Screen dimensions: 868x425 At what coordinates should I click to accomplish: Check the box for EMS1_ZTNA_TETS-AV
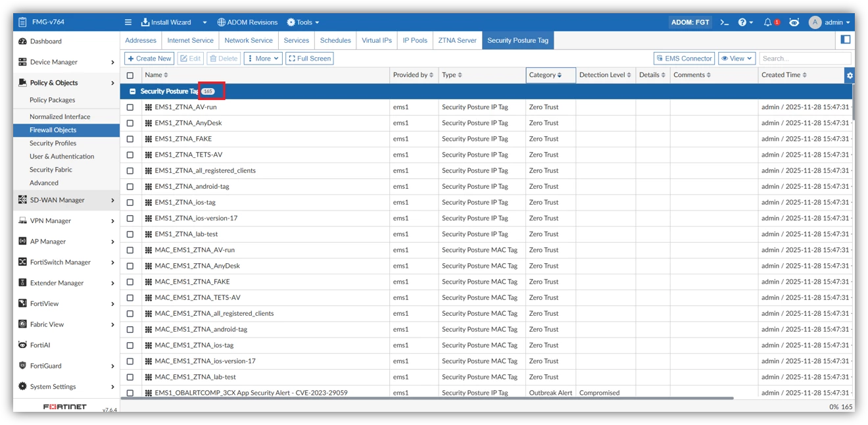[x=130, y=155]
